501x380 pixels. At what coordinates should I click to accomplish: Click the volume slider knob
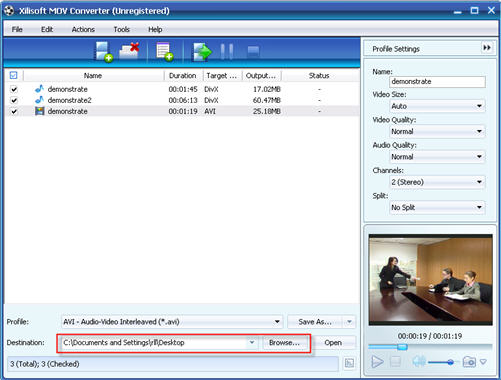(450, 362)
